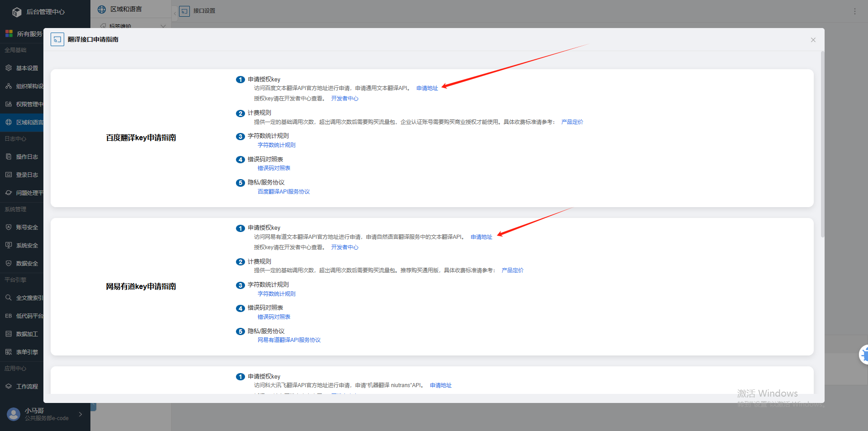This screenshot has width=868, height=431.
Task: Click the 百度翻译key申请指南 heading
Action: point(141,138)
